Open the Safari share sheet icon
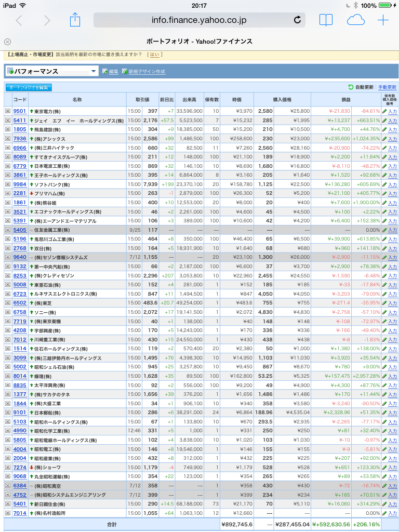399x532 pixels. coord(75,20)
